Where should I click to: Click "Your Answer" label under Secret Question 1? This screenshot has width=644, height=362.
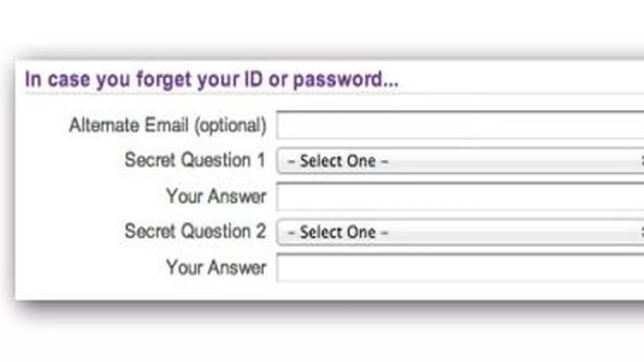(216, 197)
